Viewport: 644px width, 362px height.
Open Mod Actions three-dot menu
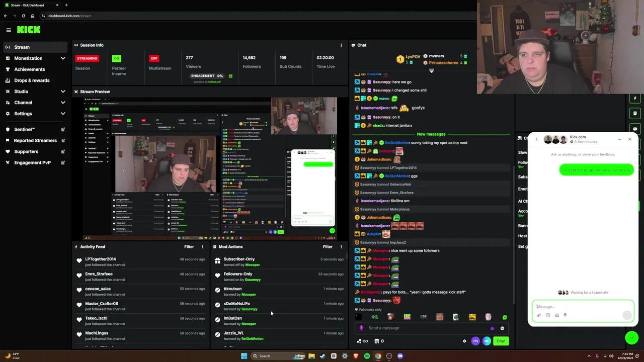[x=341, y=247]
